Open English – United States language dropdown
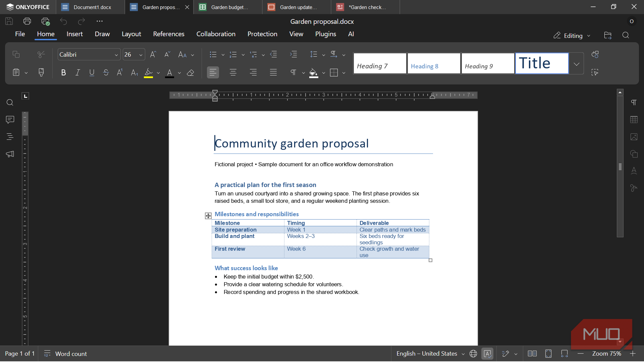644x362 pixels. click(431, 354)
